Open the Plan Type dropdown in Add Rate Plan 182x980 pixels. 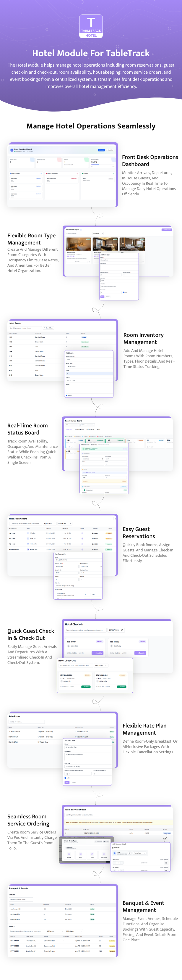(88, 766)
